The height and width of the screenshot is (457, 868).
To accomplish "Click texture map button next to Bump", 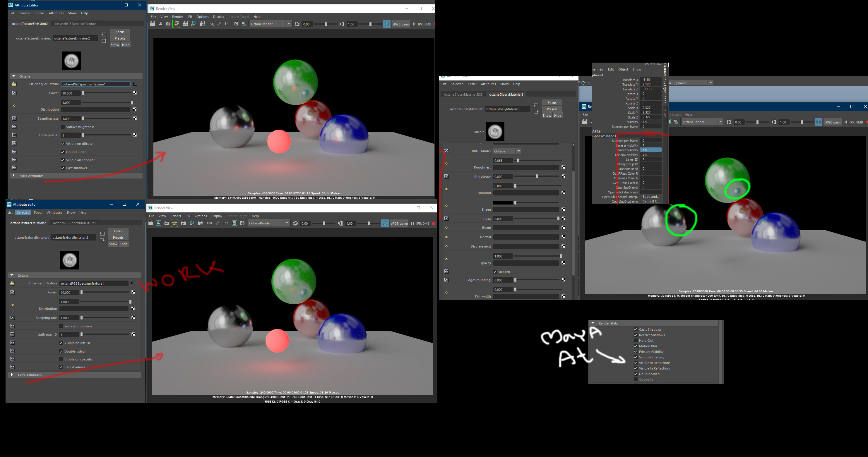I will pyautogui.click(x=563, y=228).
